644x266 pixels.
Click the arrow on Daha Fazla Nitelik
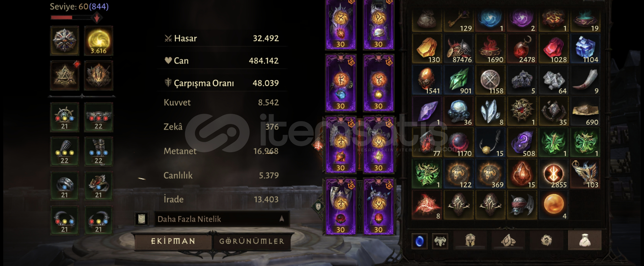coord(282,219)
